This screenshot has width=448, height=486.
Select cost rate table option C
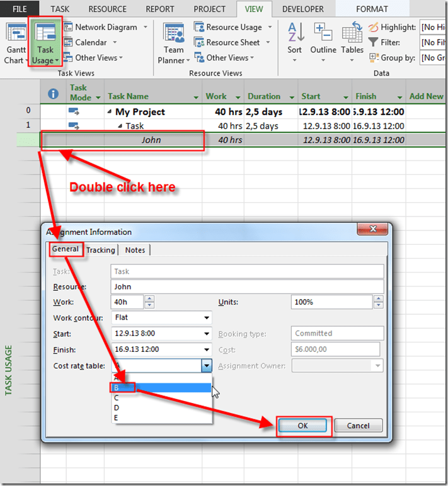tap(116, 397)
